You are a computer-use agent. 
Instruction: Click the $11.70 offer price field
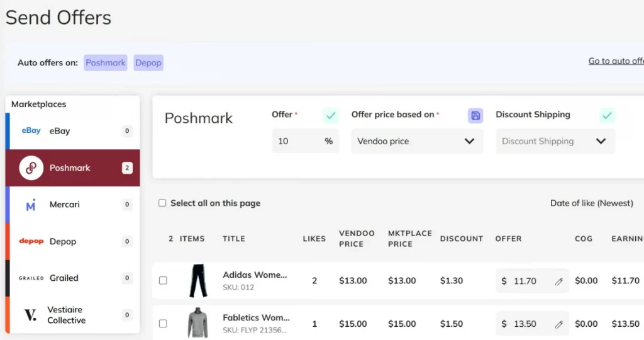pyautogui.click(x=532, y=281)
